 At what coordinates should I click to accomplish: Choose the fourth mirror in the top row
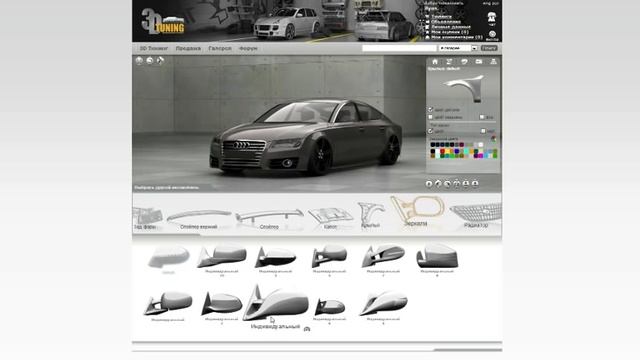click(329, 259)
